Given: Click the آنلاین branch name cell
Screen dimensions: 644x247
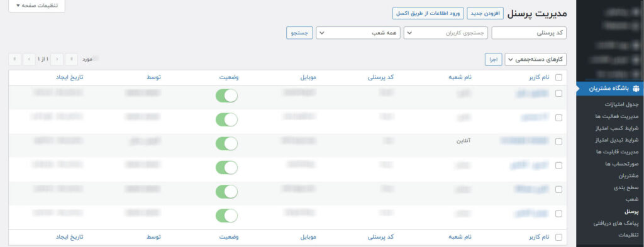Looking at the screenshot, I should (464, 141).
